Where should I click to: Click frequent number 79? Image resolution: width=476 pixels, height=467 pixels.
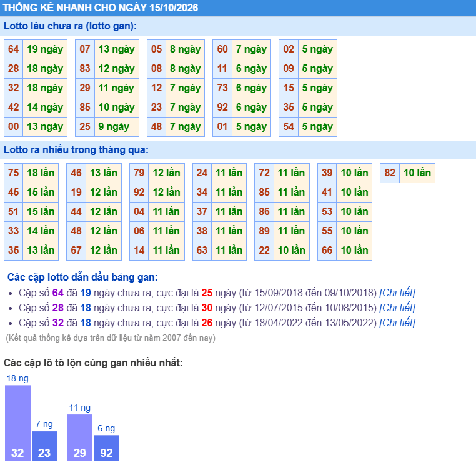[x=139, y=173]
